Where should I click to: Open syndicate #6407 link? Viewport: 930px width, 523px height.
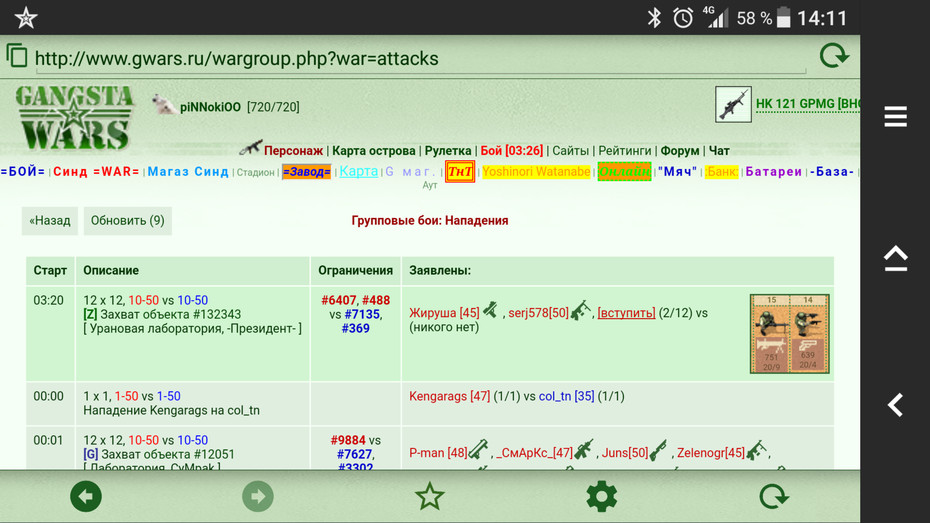click(339, 300)
